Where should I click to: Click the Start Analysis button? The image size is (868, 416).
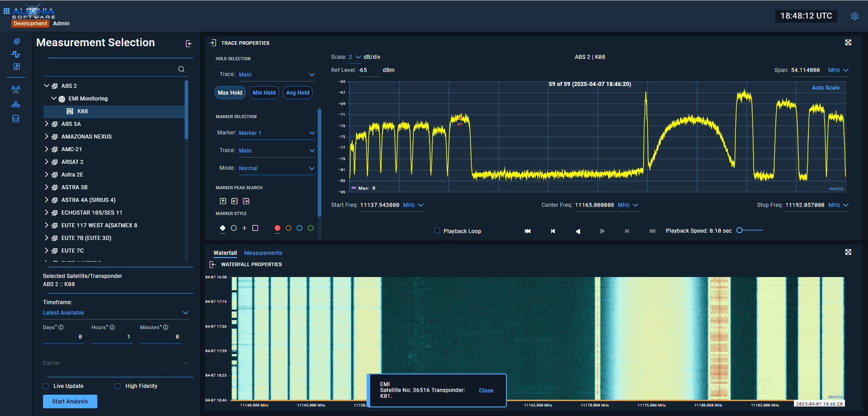point(70,402)
